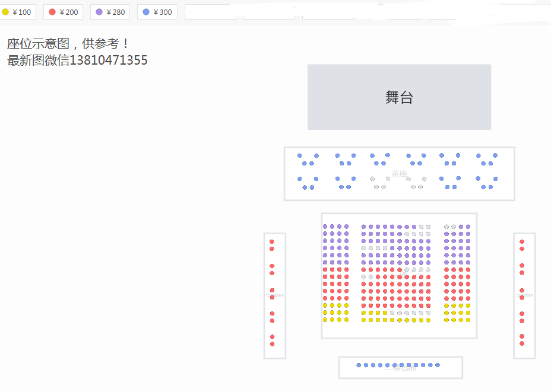Choose the ¥300 blue price filter

tap(157, 12)
